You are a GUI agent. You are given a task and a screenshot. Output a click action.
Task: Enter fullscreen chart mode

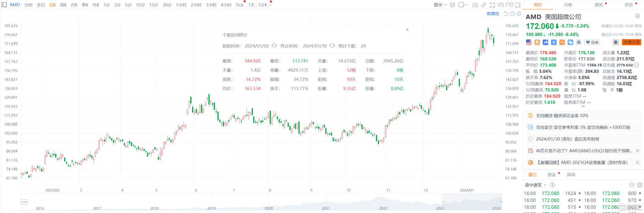click(492, 5)
